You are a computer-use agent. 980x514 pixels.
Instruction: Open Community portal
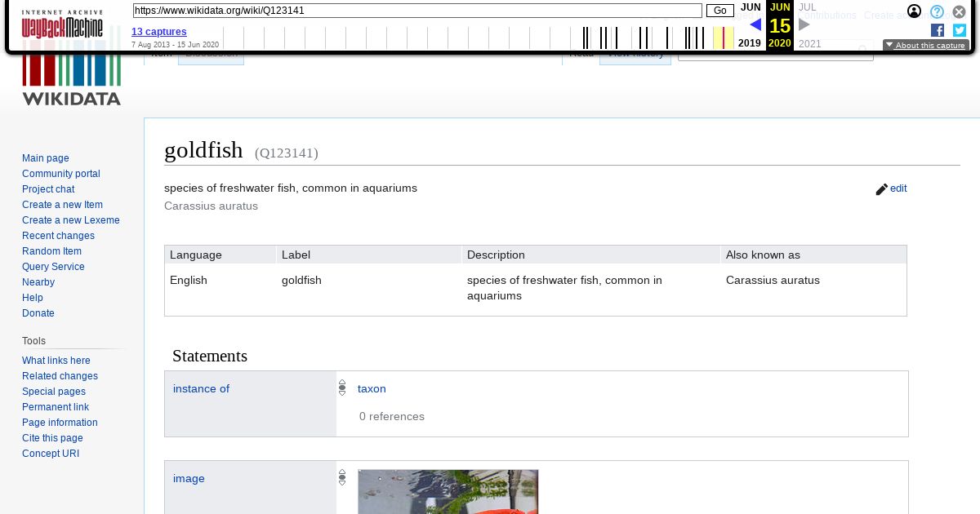(x=61, y=174)
